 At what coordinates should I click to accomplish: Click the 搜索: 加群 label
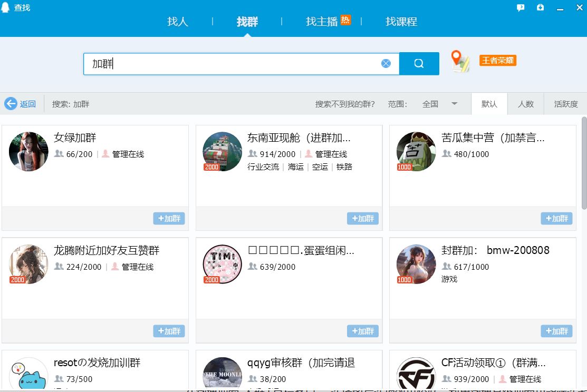coord(71,104)
